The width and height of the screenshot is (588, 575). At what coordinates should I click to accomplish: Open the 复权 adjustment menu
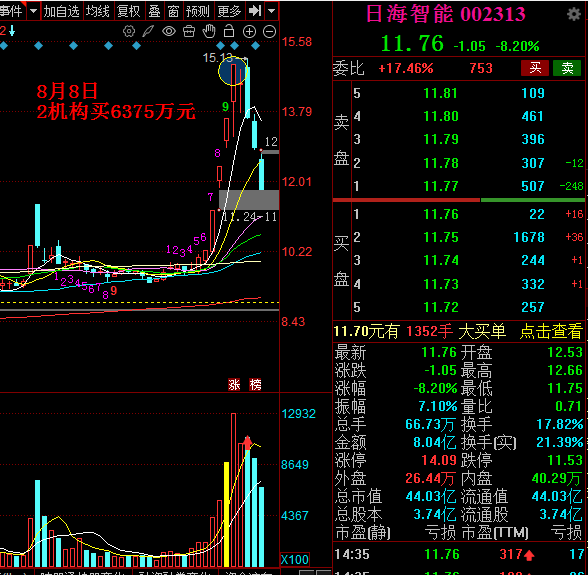click(x=128, y=11)
